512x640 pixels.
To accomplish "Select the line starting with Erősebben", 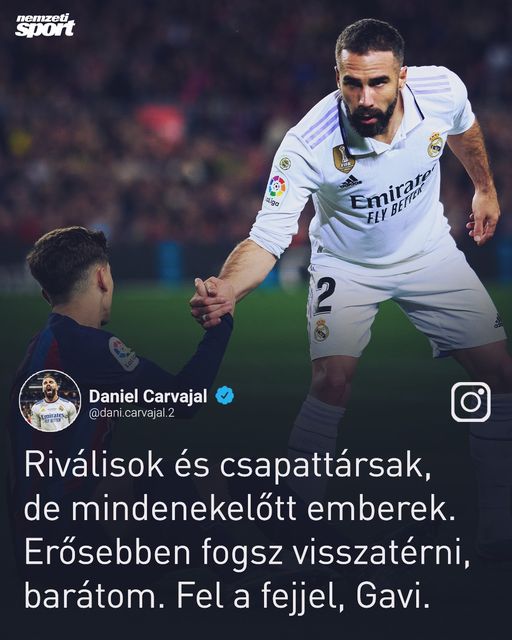I will (247, 553).
